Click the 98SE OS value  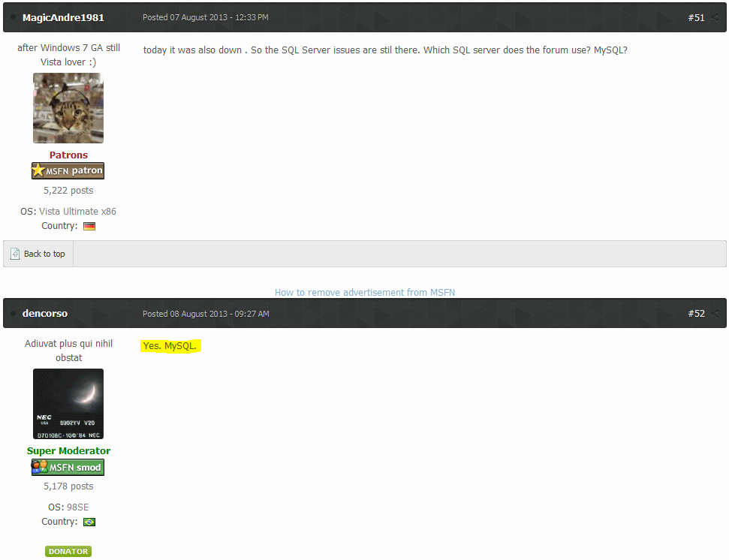[77, 507]
